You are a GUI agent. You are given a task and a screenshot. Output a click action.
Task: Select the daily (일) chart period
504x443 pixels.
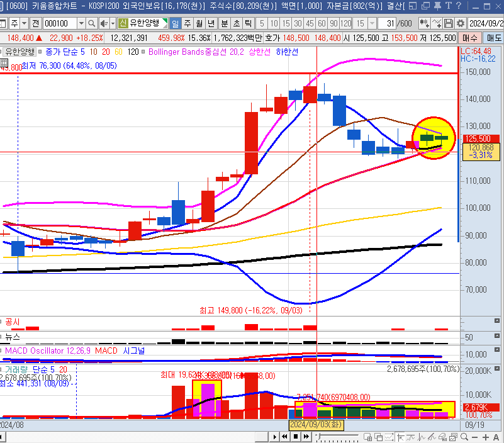pos(174,23)
